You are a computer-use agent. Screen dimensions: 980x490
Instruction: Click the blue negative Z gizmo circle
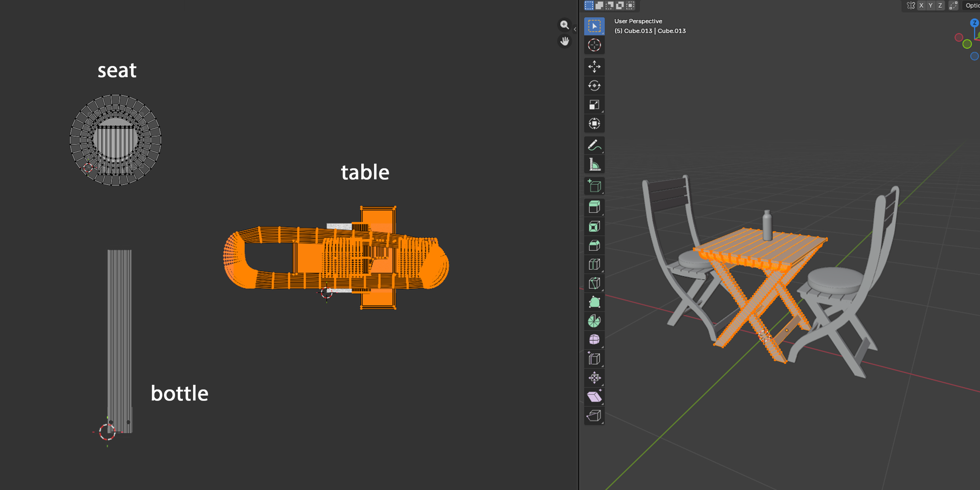click(974, 56)
